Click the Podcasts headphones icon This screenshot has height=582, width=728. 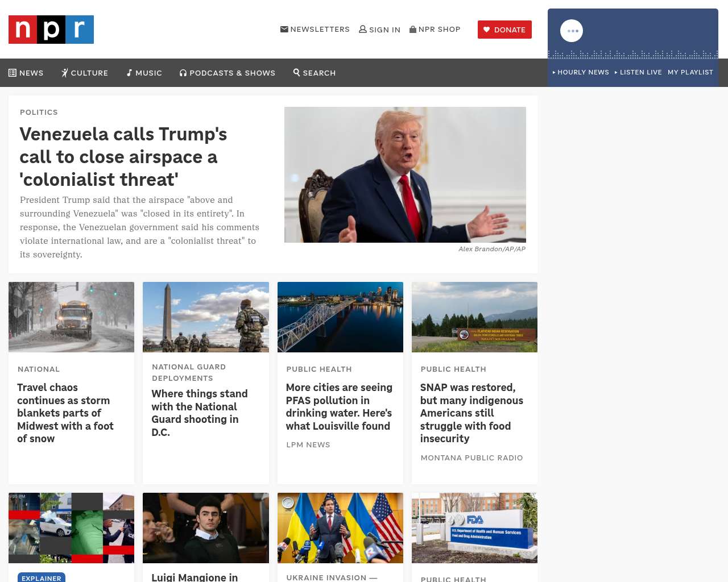(183, 73)
